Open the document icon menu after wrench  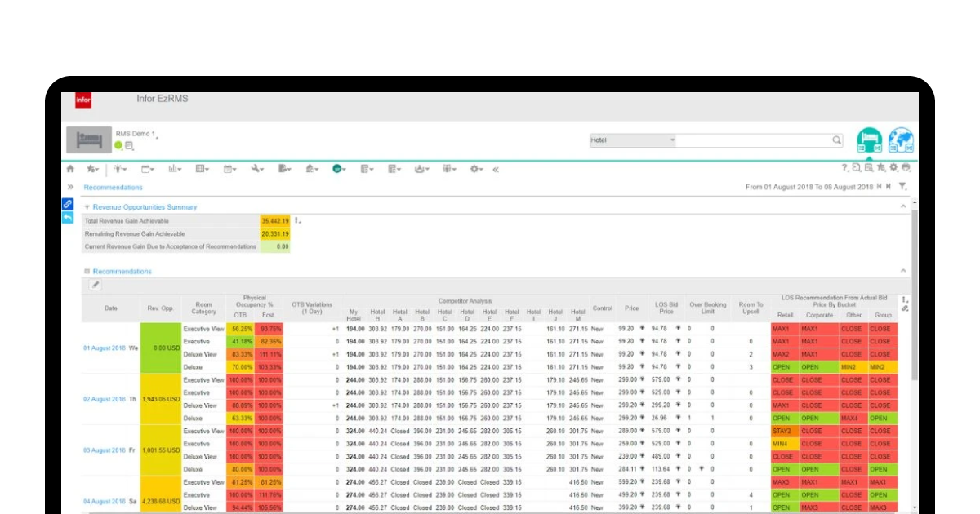pyautogui.click(x=285, y=169)
